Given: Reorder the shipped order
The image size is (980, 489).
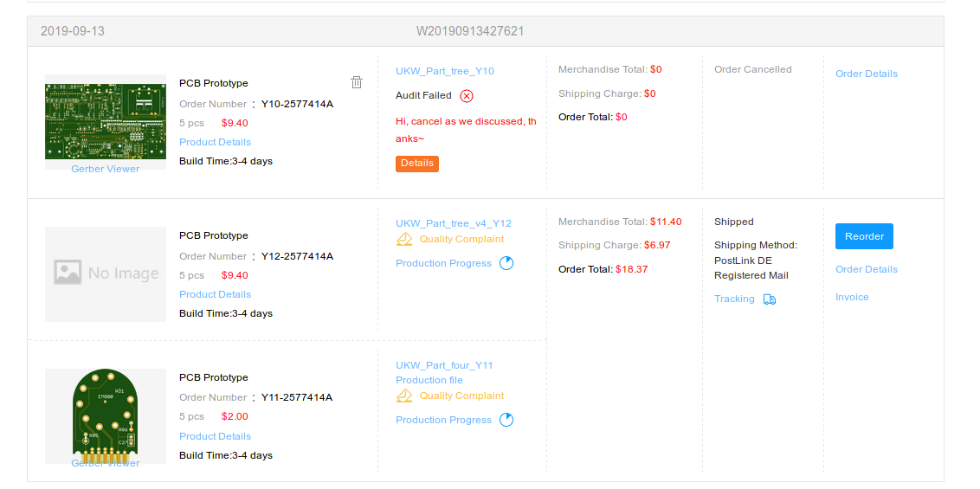Looking at the screenshot, I should point(864,236).
